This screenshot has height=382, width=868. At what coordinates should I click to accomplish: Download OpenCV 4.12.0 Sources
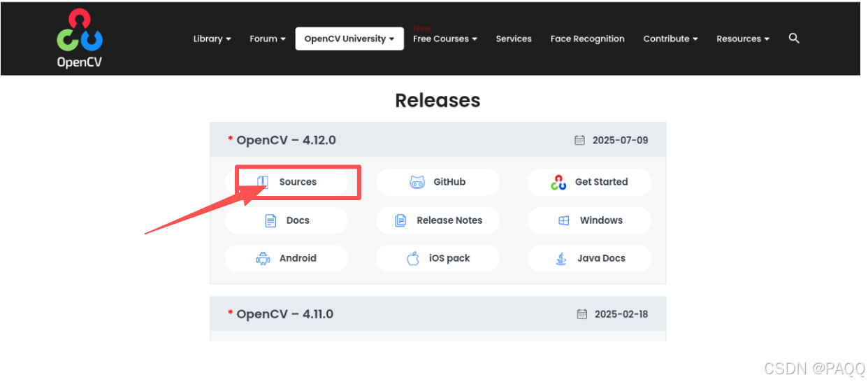(x=286, y=182)
